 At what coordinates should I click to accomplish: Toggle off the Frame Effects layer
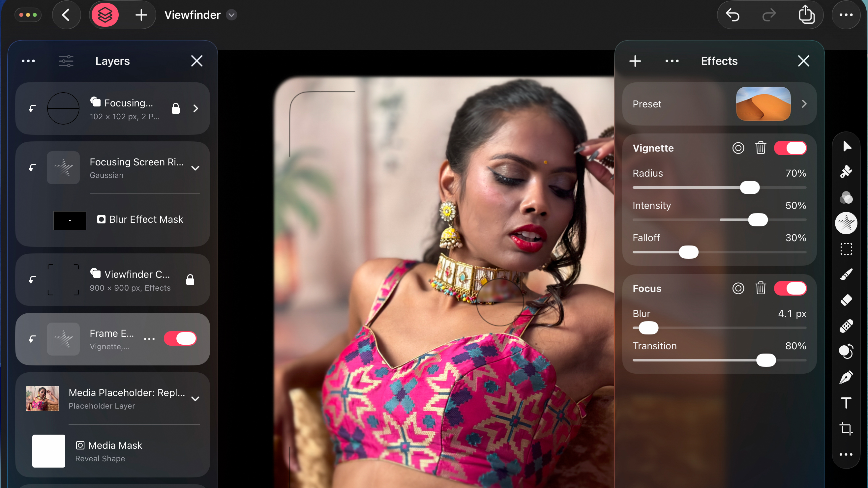tap(180, 339)
